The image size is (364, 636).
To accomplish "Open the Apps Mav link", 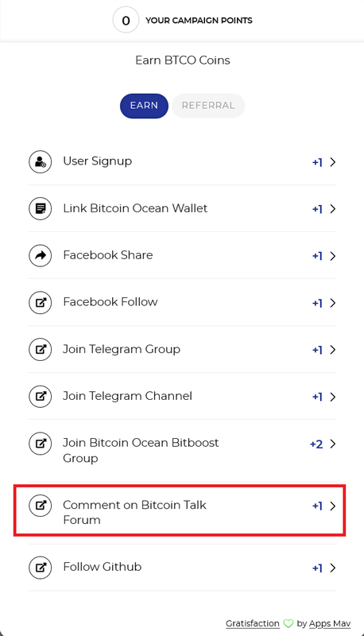I will 330,623.
